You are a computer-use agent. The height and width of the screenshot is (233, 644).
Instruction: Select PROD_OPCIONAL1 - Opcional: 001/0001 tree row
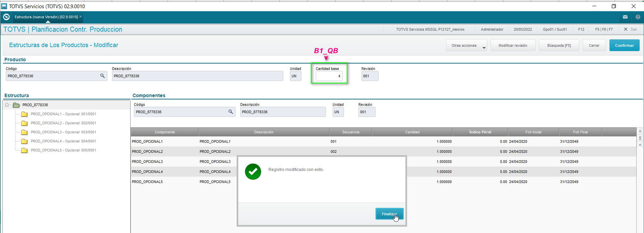coord(63,114)
